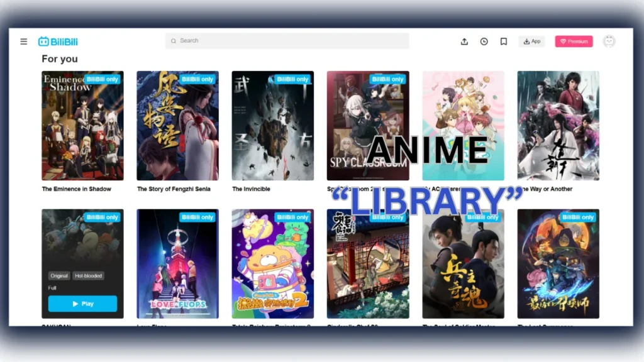Expand the Premium options button

[574, 41]
